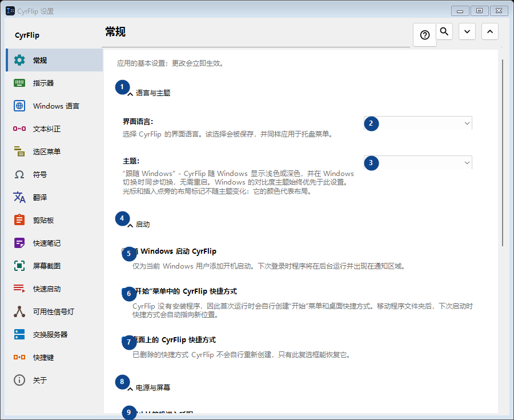
Task: Select the 可用性信号灯 icon in sidebar
Action: [x=19, y=311]
